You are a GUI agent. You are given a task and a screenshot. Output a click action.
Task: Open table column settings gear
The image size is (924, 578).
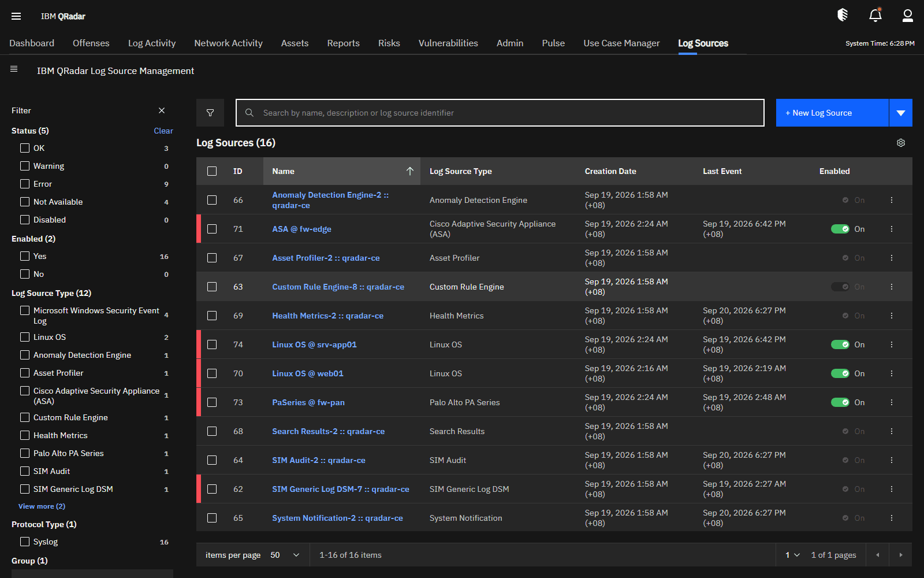coord(901,143)
